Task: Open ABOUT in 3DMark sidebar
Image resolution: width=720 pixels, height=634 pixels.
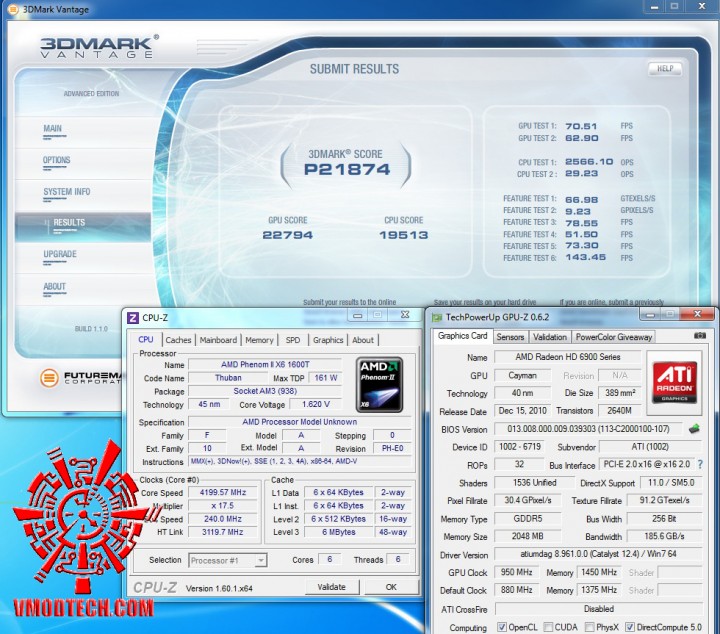Action: coord(83,289)
